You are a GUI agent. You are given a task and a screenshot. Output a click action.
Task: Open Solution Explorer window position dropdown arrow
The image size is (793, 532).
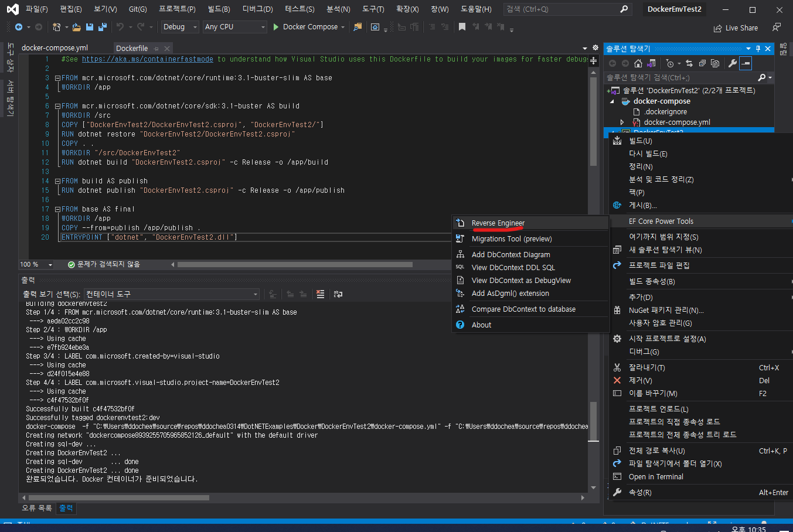coord(748,49)
